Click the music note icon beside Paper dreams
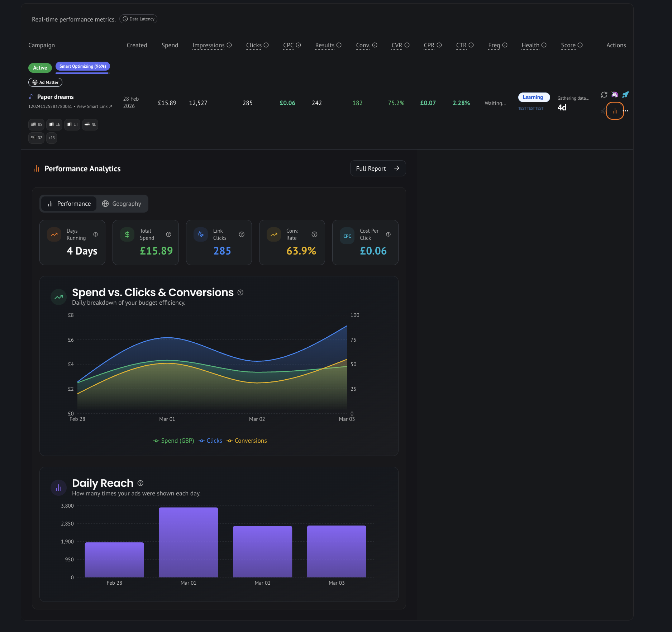 click(31, 96)
